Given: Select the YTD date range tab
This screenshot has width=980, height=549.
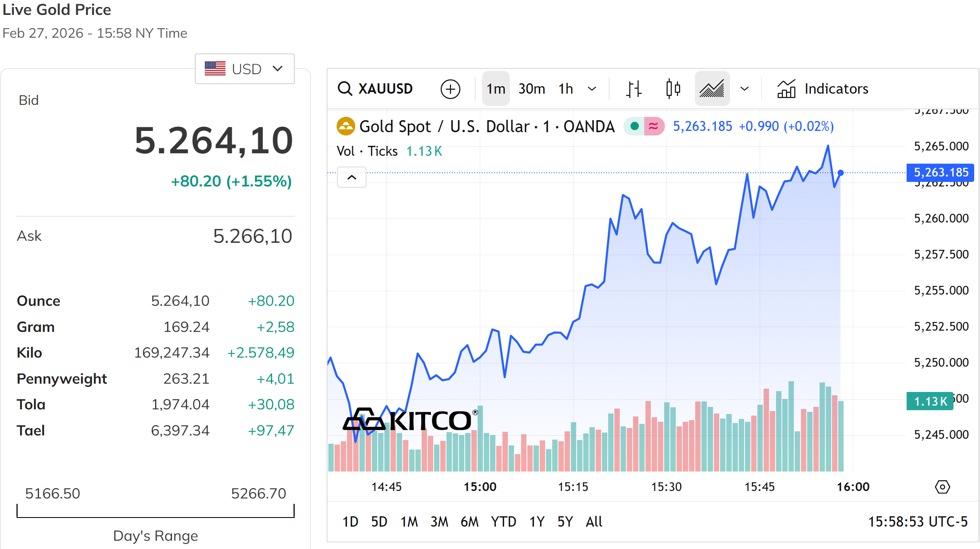Looking at the screenshot, I should point(503,522).
